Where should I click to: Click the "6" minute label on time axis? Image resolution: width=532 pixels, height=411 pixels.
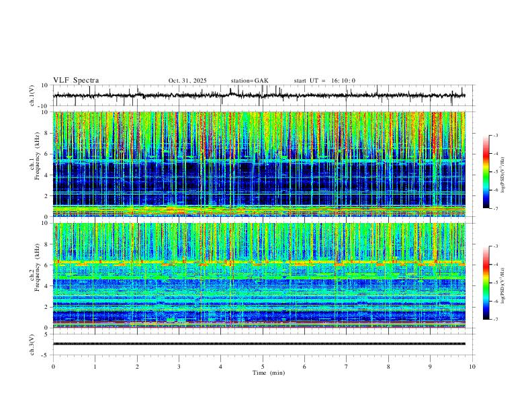click(x=304, y=367)
